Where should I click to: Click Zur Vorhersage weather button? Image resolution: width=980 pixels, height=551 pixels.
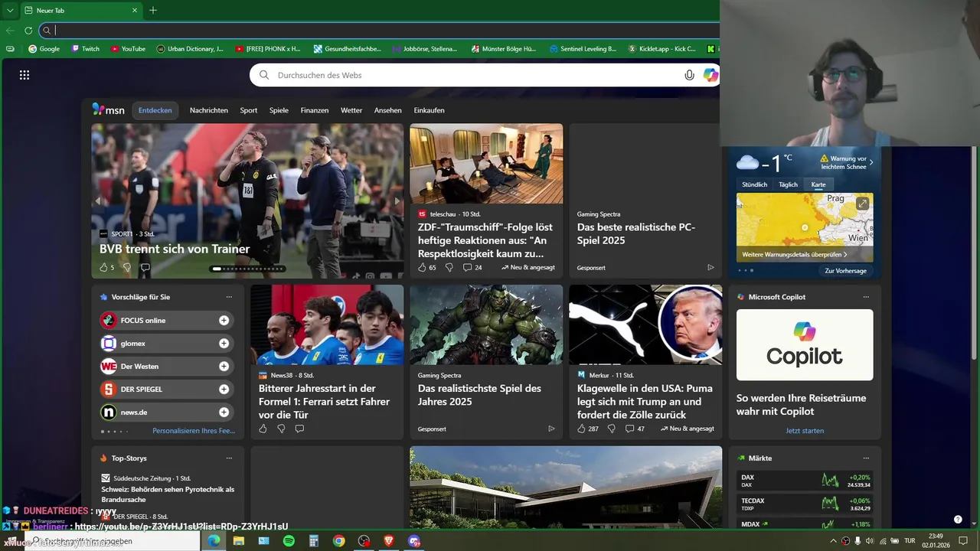tap(845, 271)
